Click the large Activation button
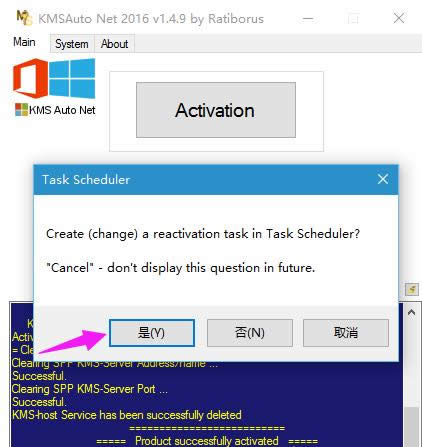Viewport: 422px width, 447px height. click(216, 110)
